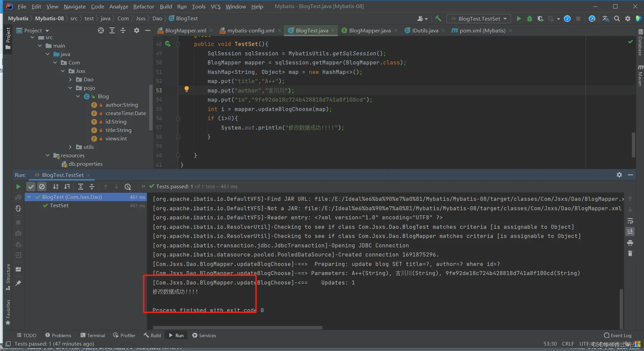Run BlogTest.TestSet with the green play icon

tap(519, 19)
